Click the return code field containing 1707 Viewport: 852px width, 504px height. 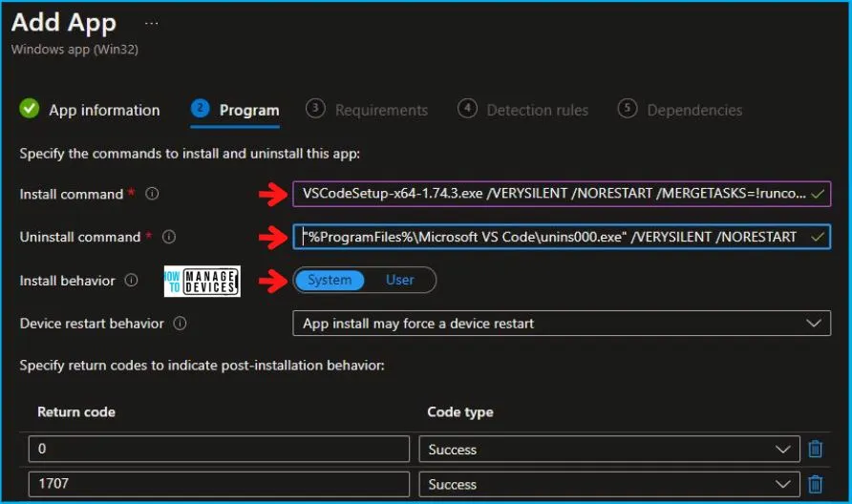219,484
